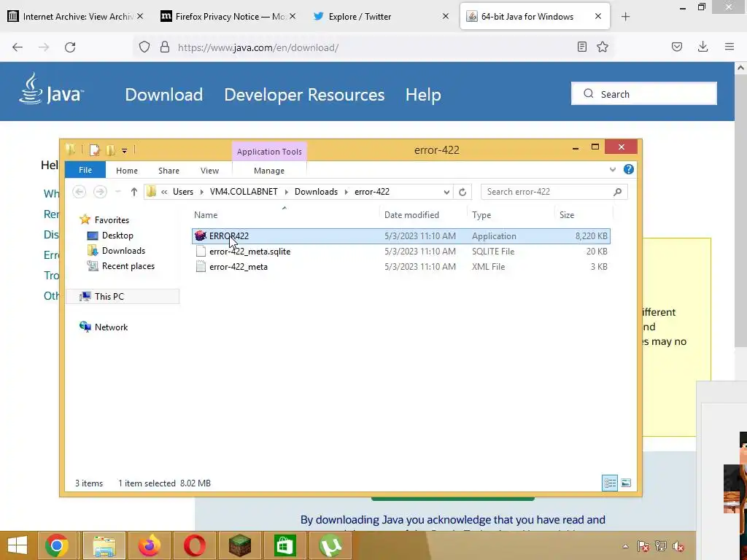
Task: Expand breadcrumb chevron after Downloads
Action: click(347, 192)
